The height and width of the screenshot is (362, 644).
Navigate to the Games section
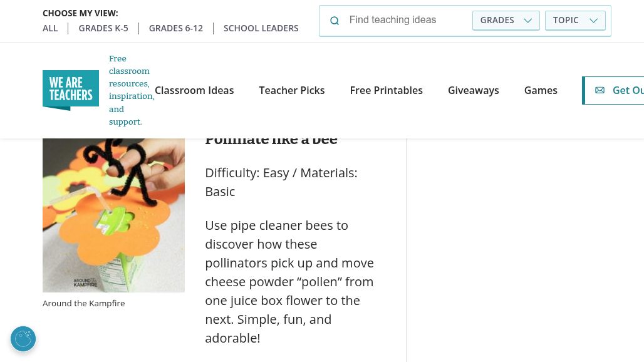point(541,90)
